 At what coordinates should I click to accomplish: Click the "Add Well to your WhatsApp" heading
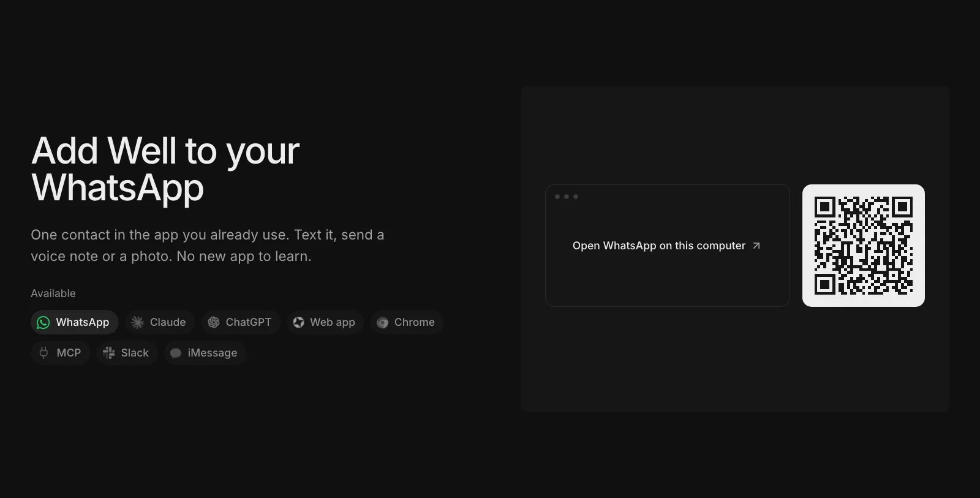[165, 168]
